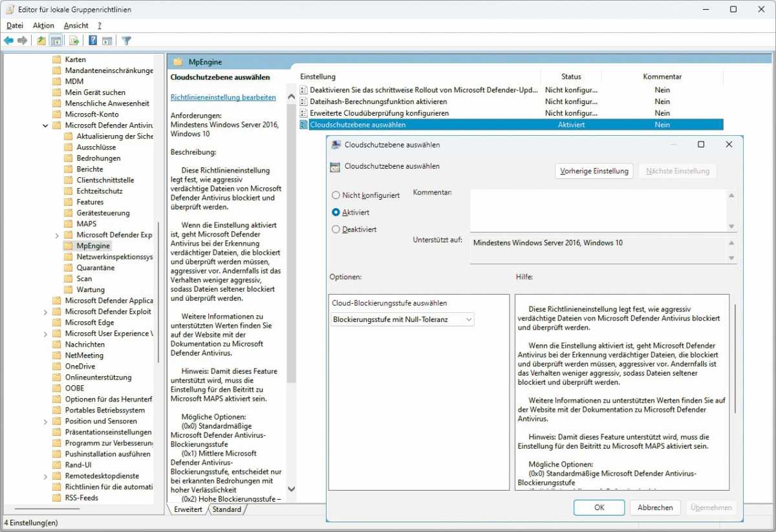Image resolution: width=776 pixels, height=532 pixels.
Task: Open help via blue question mark icon
Action: pyautogui.click(x=93, y=41)
